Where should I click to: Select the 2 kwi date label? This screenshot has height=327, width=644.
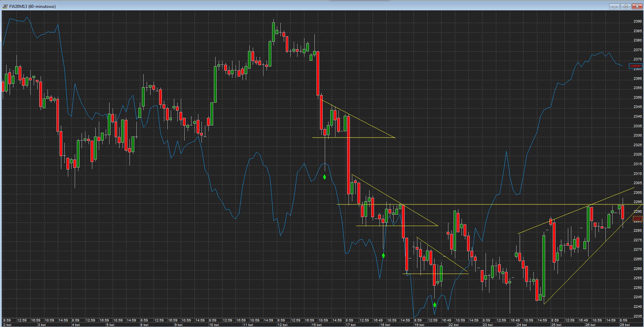pyautogui.click(x=7, y=325)
